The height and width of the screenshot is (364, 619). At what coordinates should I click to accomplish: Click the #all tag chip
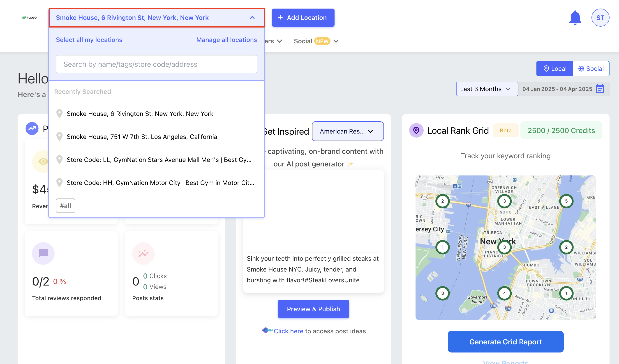pos(65,206)
